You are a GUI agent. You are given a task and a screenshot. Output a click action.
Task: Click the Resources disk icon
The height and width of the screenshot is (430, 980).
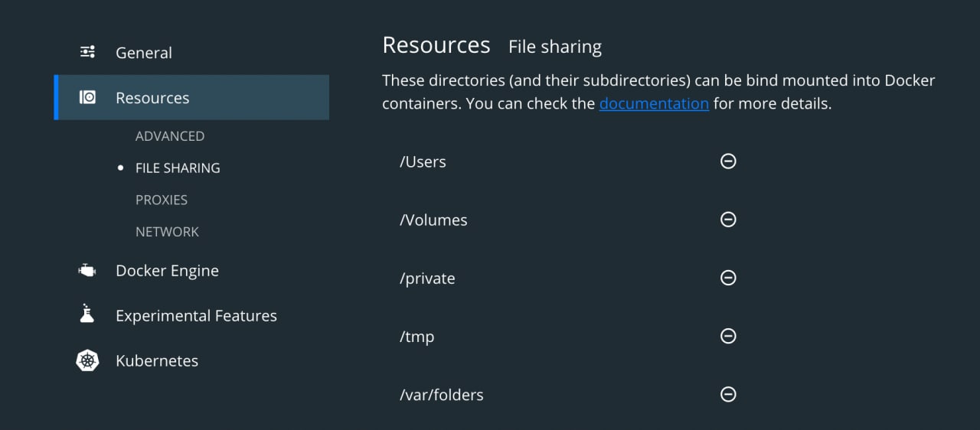click(x=87, y=97)
